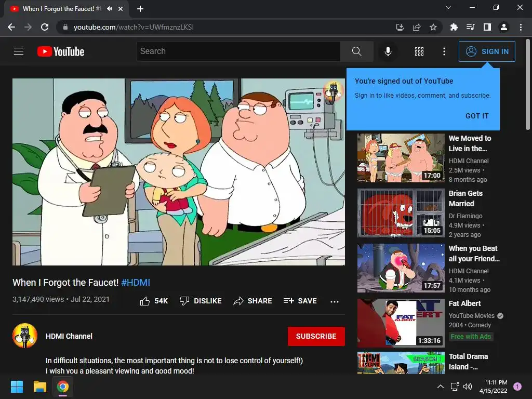Show hidden system tray icons
This screenshot has height=399, width=532.
(x=441, y=387)
